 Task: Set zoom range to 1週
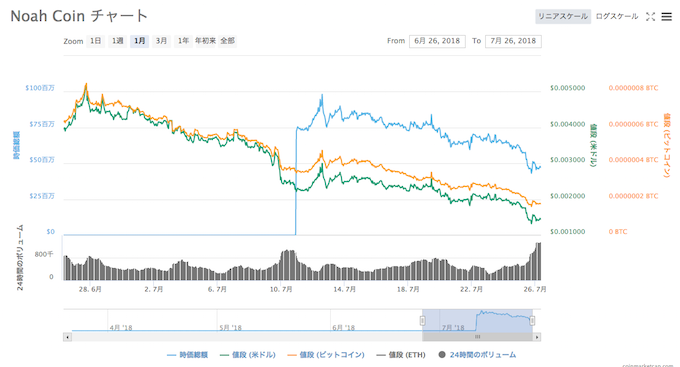click(118, 41)
